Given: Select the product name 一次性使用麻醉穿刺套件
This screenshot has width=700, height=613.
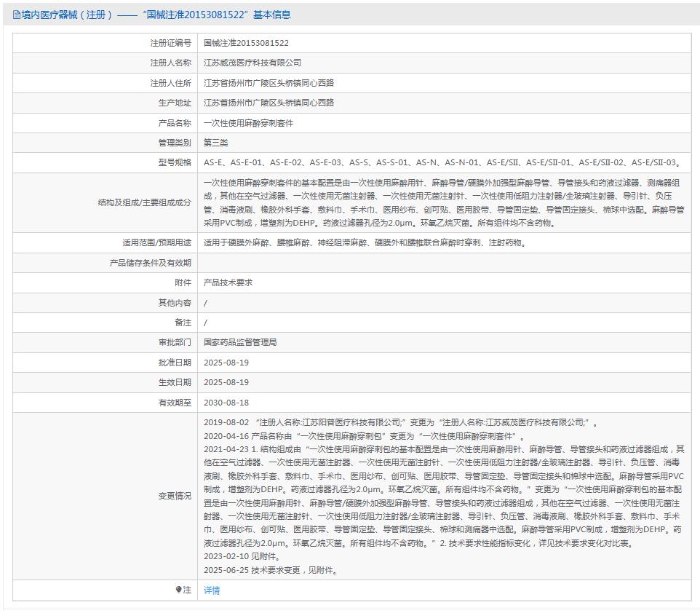Looking at the screenshot, I should click(248, 123).
